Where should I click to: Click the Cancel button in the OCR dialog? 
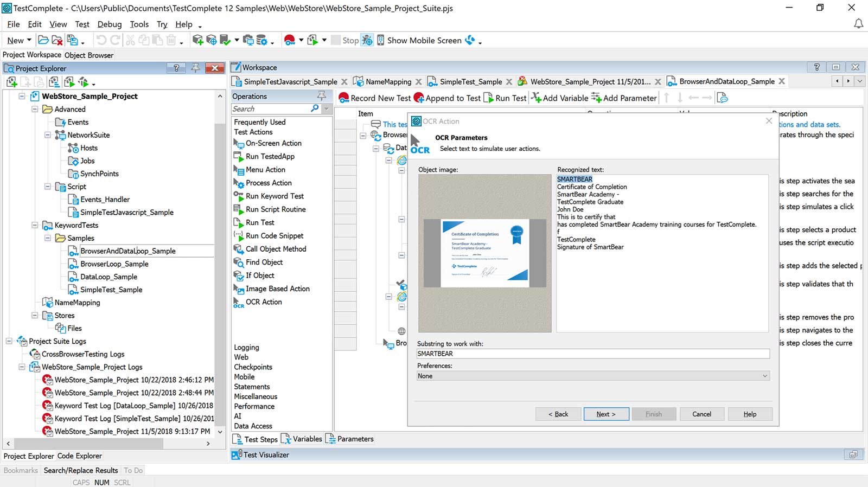pyautogui.click(x=701, y=414)
